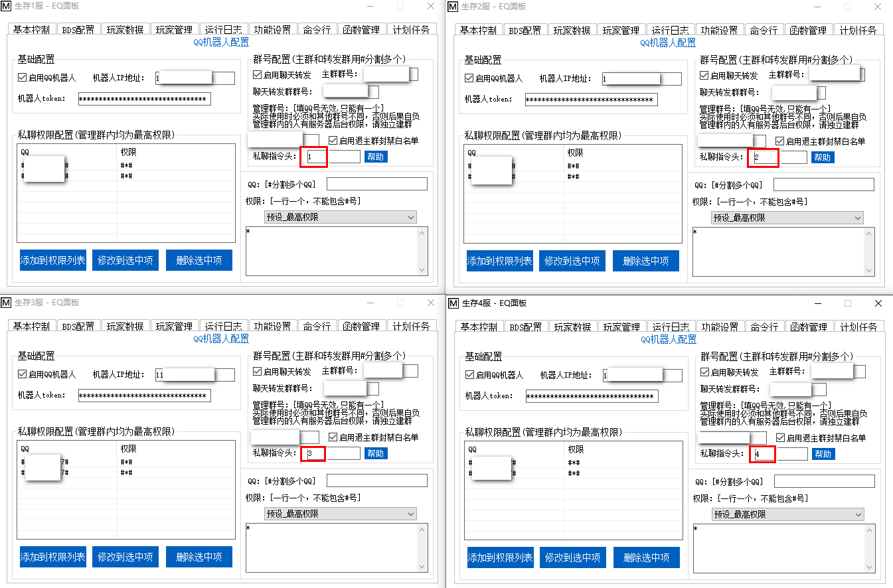
Task: Open 函数管理 tab in 生存4服 window
Action: pyautogui.click(x=809, y=327)
